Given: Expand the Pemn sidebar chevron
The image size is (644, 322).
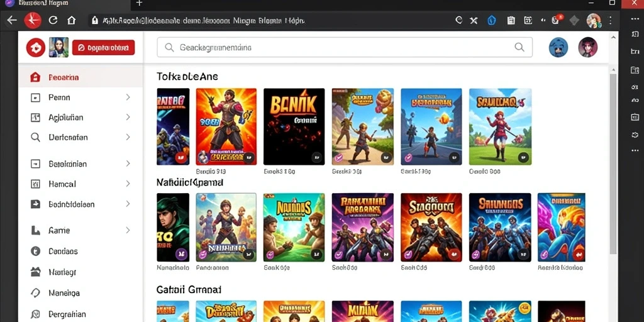Looking at the screenshot, I should [128, 97].
